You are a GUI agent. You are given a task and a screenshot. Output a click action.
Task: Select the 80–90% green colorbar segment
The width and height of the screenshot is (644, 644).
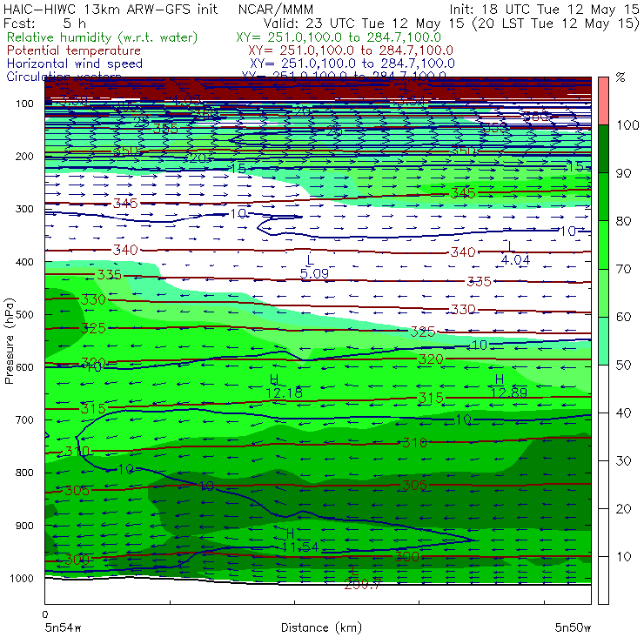(603, 197)
